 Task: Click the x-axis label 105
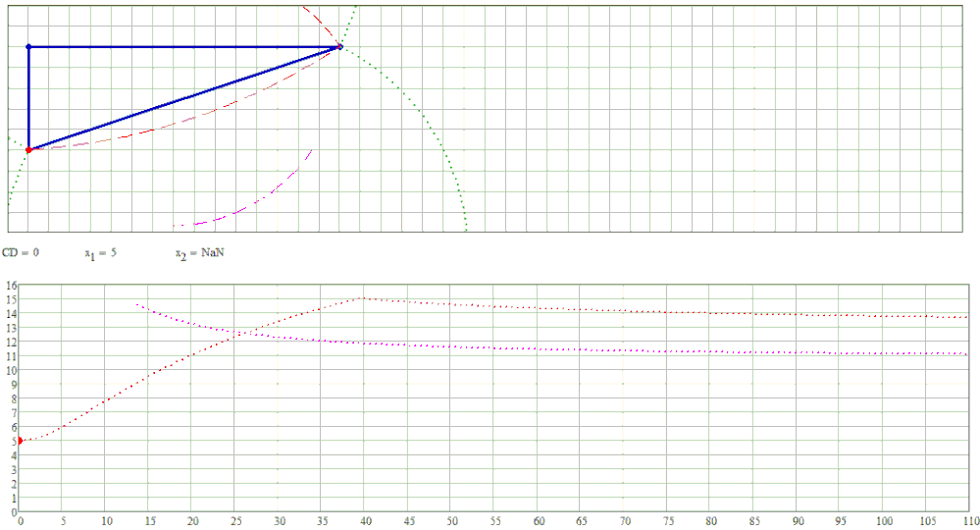[928, 520]
